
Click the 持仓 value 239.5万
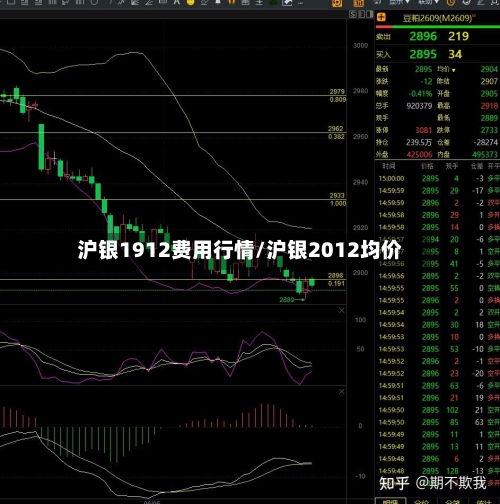coord(419,142)
